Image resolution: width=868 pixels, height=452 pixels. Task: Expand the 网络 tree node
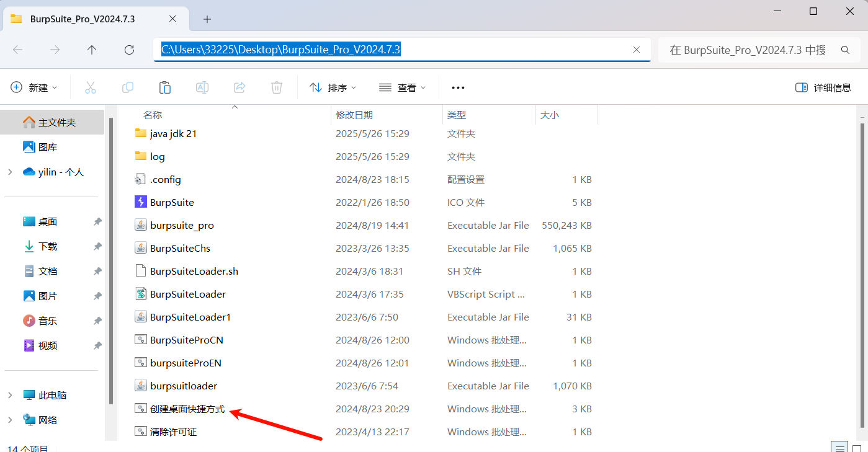point(10,420)
